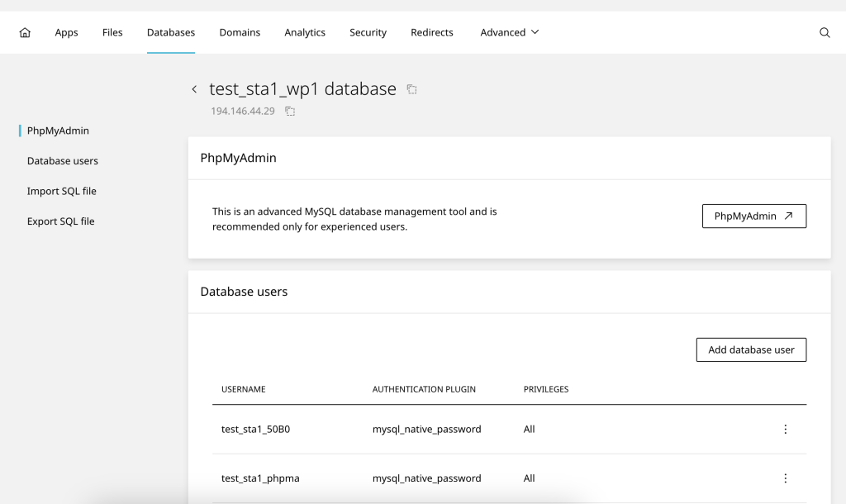
Task: Open Import SQL file section
Action: click(61, 191)
